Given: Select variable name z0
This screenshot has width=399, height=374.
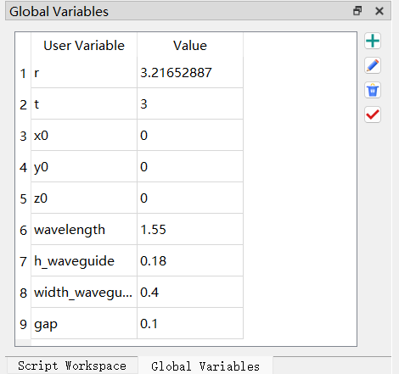Looking at the screenshot, I should tap(84, 198).
